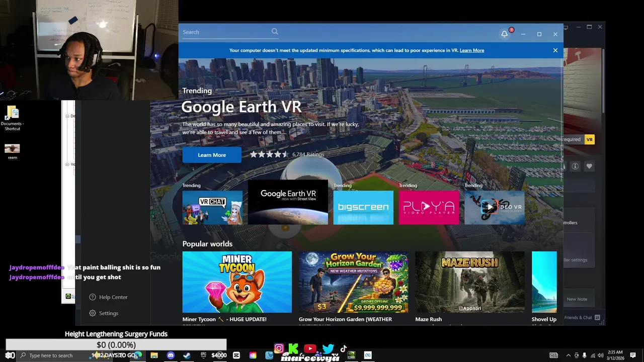Click the Friends & Chat icon in Steam
The width and height of the screenshot is (644, 362).
coord(597,318)
